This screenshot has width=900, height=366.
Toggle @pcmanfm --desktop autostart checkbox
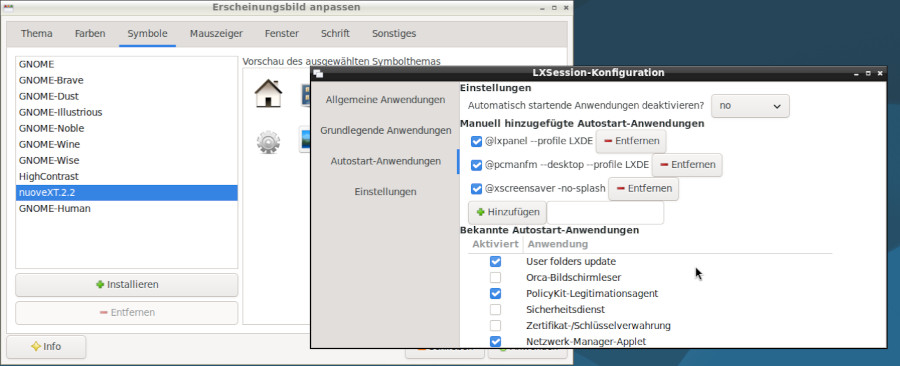pyautogui.click(x=476, y=165)
